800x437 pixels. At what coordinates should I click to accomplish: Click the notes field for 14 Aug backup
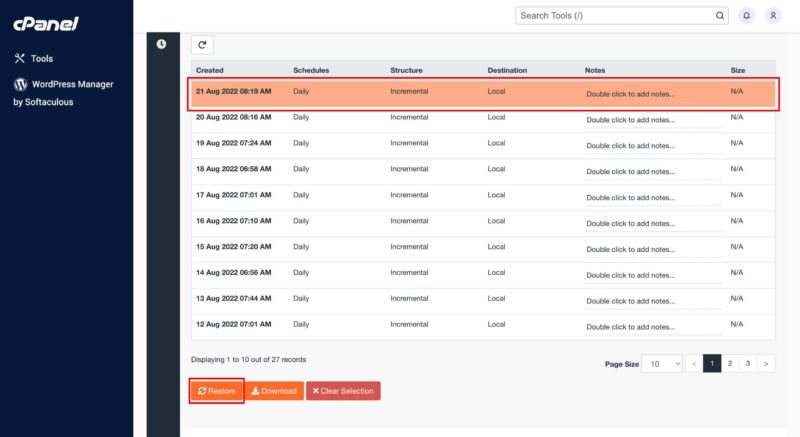click(653, 276)
